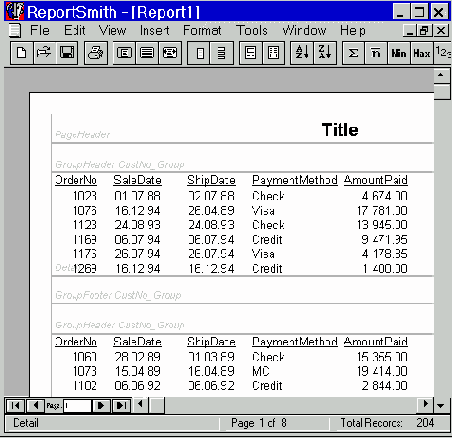Go to the next page arrow

(x=100, y=406)
